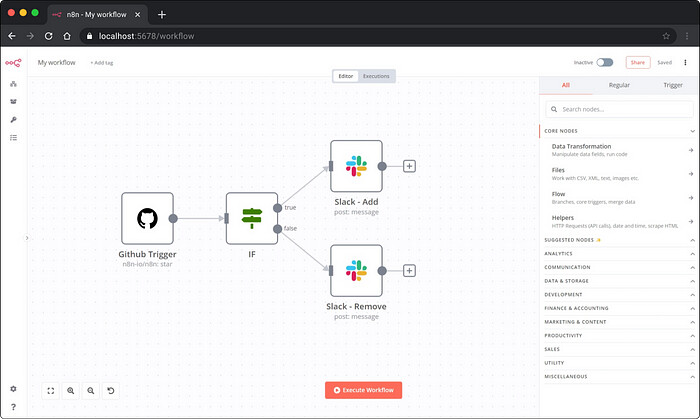Image resolution: width=700 pixels, height=419 pixels.
Task: Select the IF node
Action: [x=252, y=218]
